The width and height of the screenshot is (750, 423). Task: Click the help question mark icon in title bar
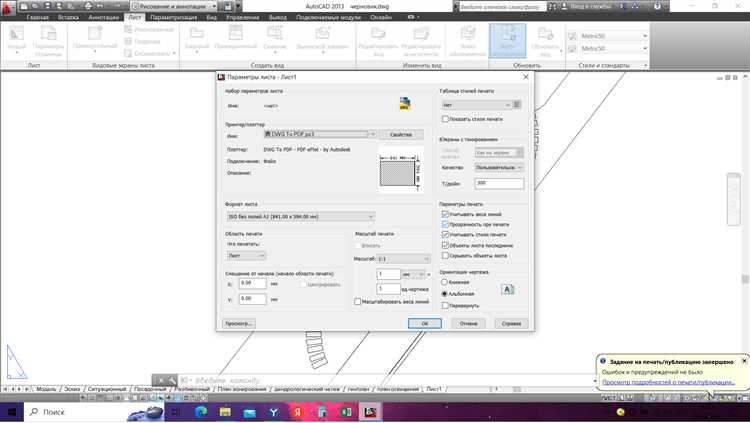click(658, 6)
